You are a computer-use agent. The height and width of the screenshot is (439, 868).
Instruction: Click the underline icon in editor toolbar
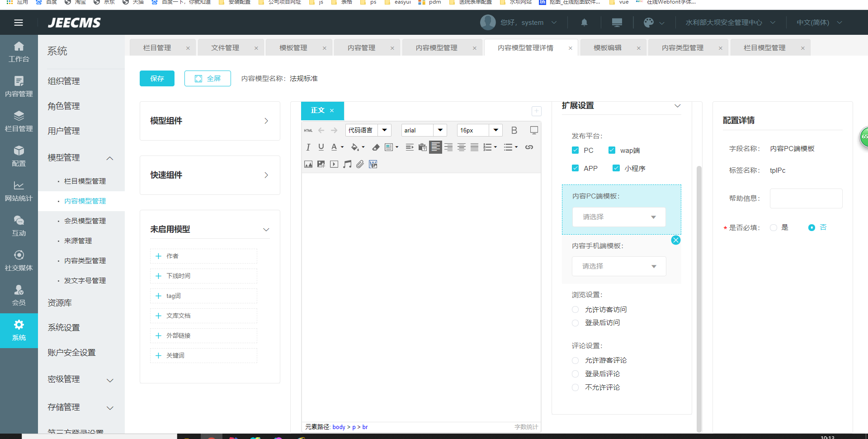[321, 147]
